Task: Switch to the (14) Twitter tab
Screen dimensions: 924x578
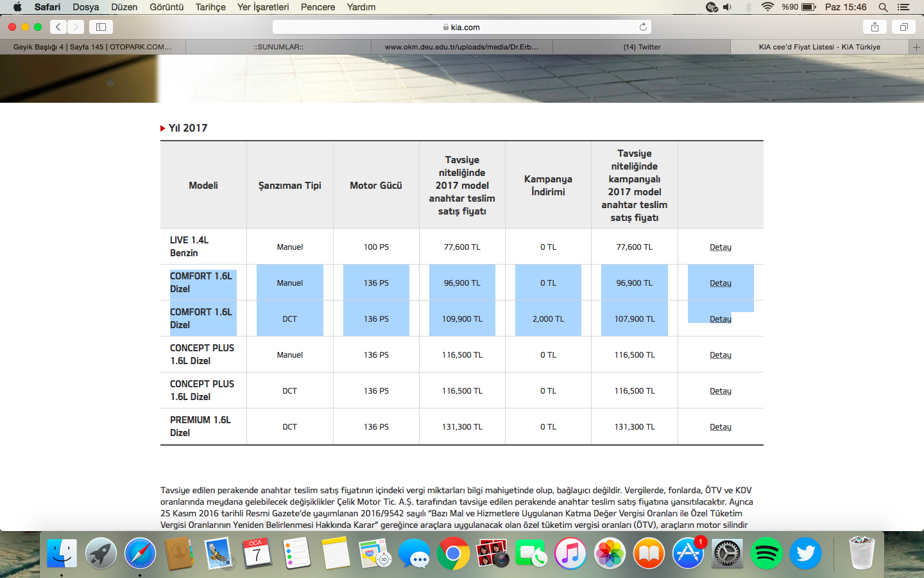Action: pos(642,47)
